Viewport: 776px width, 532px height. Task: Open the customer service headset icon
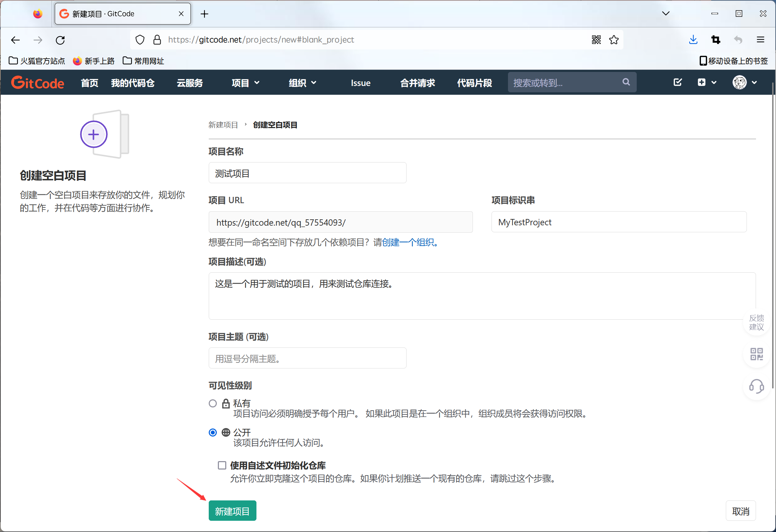[756, 386]
